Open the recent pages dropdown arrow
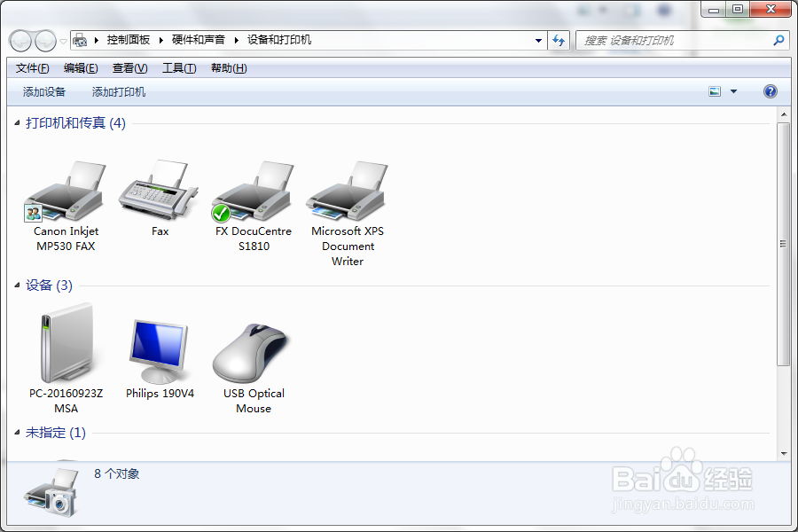This screenshot has height=532, width=798. pos(63,42)
